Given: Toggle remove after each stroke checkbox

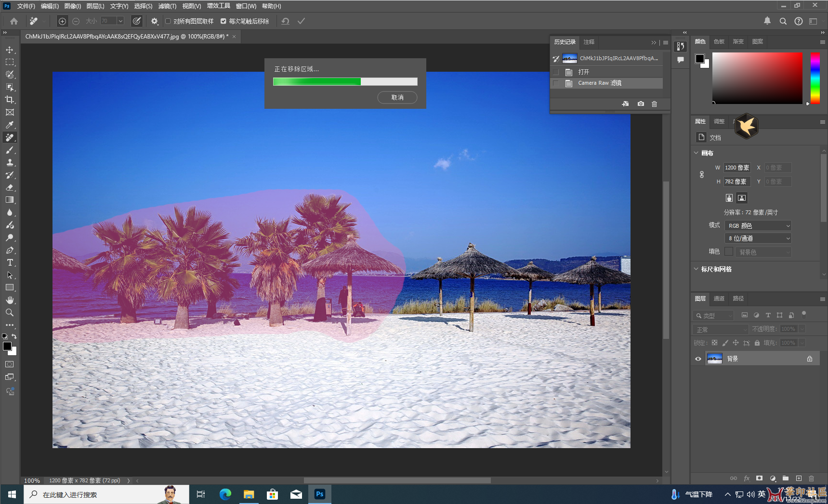Looking at the screenshot, I should tap(223, 21).
